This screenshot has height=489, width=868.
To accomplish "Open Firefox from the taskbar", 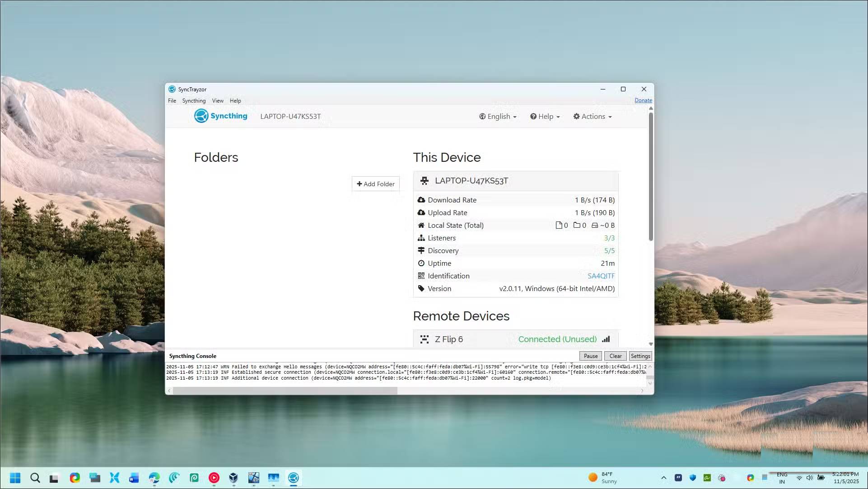I will [x=75, y=478].
